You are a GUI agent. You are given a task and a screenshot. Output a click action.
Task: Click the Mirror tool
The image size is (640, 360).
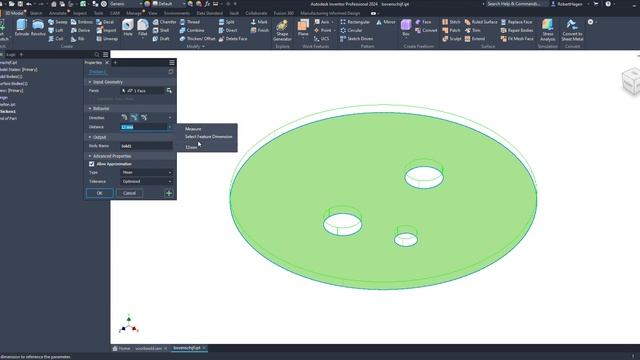click(386, 22)
